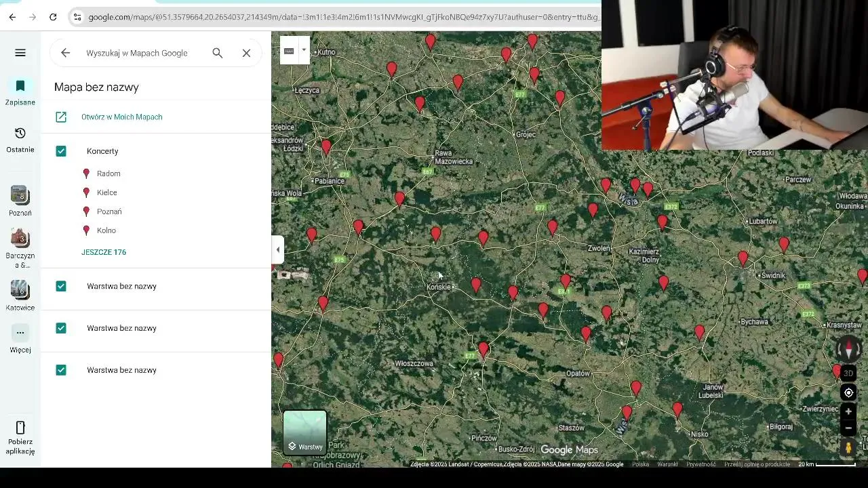Click the Polska footer link

point(641,464)
